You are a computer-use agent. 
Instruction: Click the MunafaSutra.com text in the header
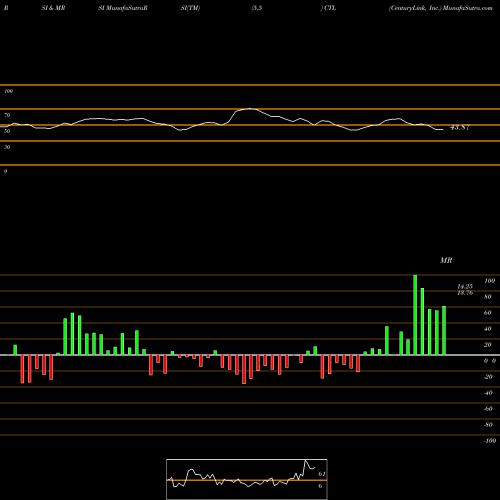pyautogui.click(x=468, y=8)
